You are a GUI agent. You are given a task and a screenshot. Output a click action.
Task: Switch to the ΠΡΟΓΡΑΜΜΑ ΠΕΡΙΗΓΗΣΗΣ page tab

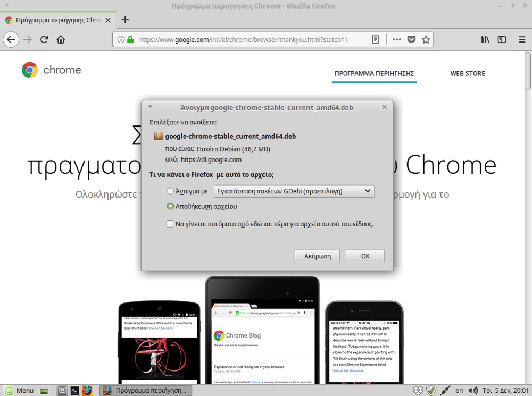374,73
